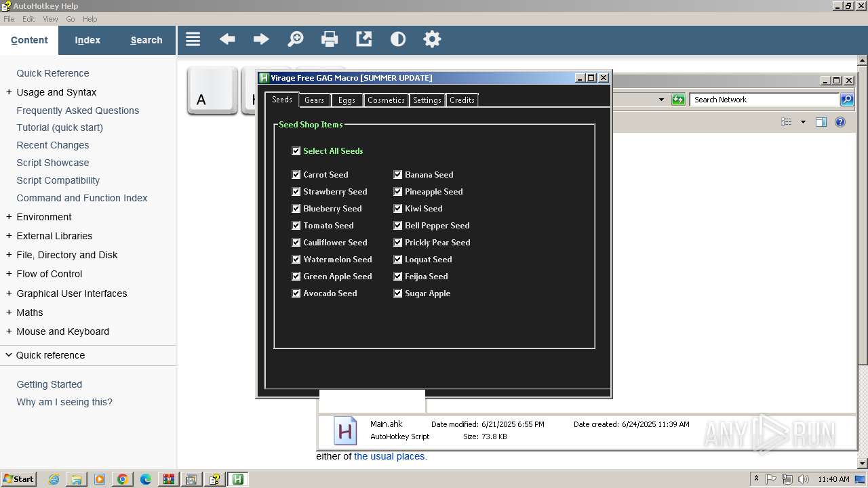Image resolution: width=868 pixels, height=488 pixels.
Task: Click help page scrollbar down arrow
Action: pos(862,463)
